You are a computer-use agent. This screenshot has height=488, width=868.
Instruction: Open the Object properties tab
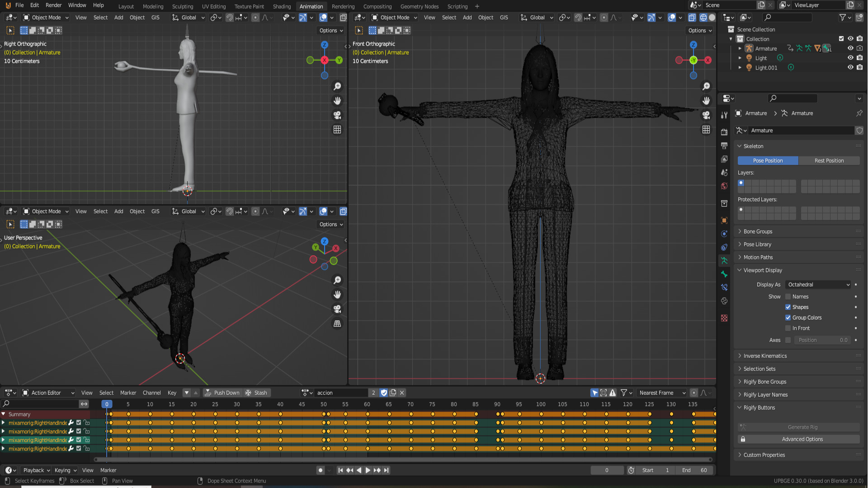click(724, 221)
